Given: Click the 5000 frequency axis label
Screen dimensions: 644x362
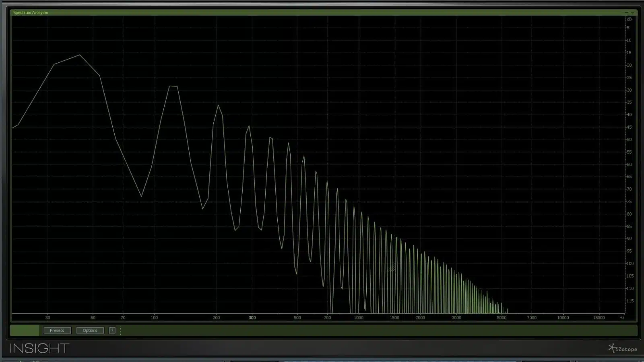Looking at the screenshot, I should point(502,318).
